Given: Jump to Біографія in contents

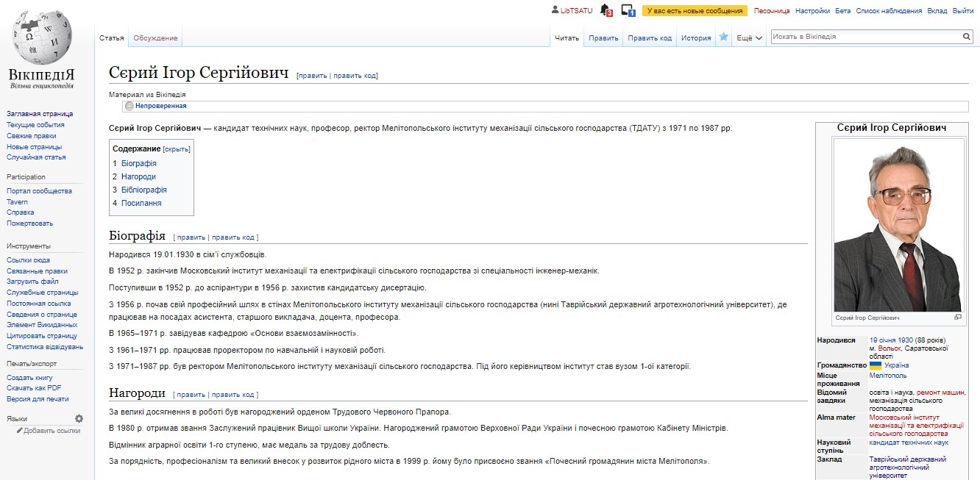Looking at the screenshot, I should click(139, 163).
